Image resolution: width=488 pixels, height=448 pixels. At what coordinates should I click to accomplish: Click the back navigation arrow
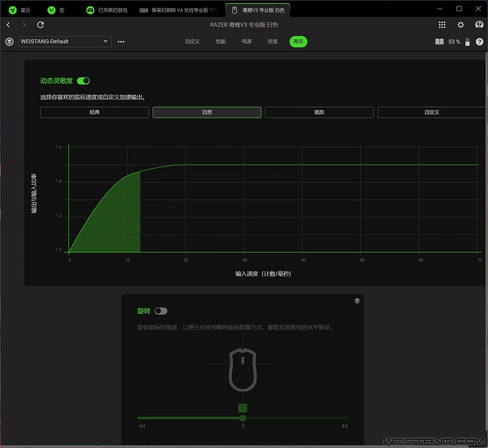(8, 25)
